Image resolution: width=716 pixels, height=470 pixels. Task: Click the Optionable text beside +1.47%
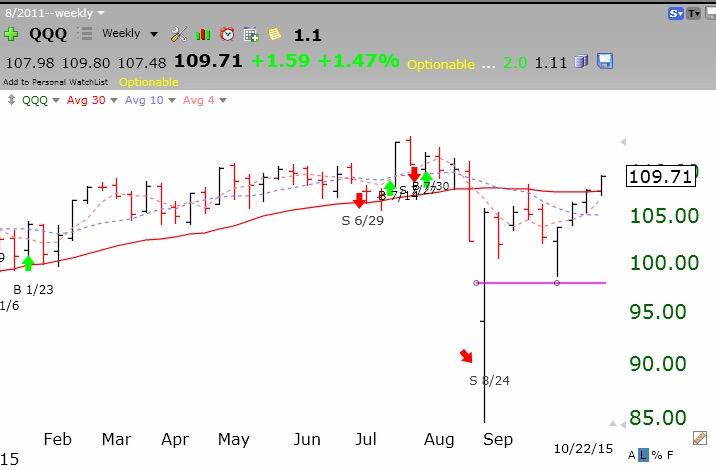click(x=441, y=64)
